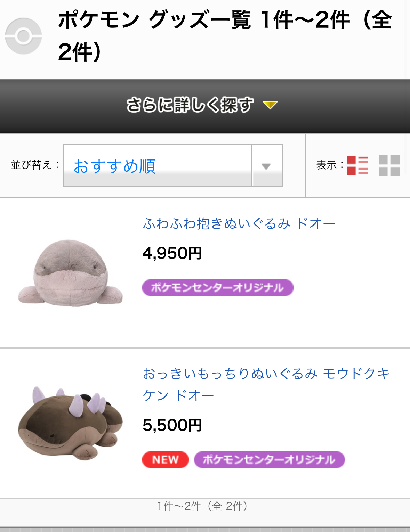Open the おすすめ順 sort dropdown
The width and height of the screenshot is (410, 532).
click(157, 166)
